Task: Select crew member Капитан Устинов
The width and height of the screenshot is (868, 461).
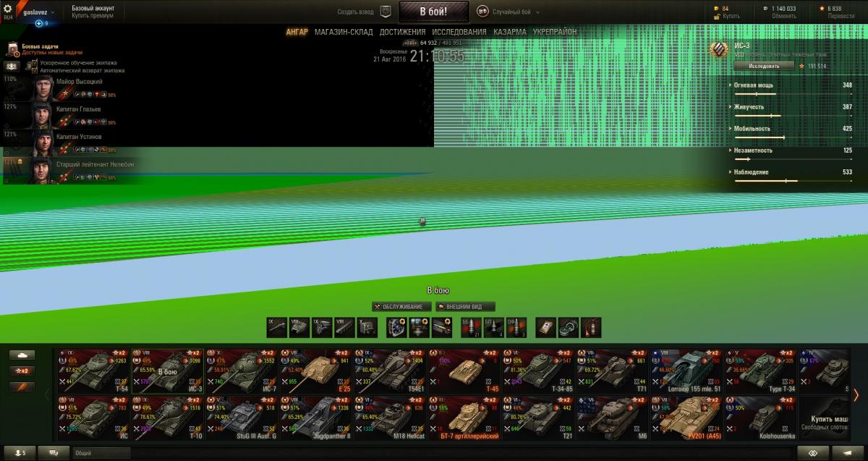Action: (72, 143)
